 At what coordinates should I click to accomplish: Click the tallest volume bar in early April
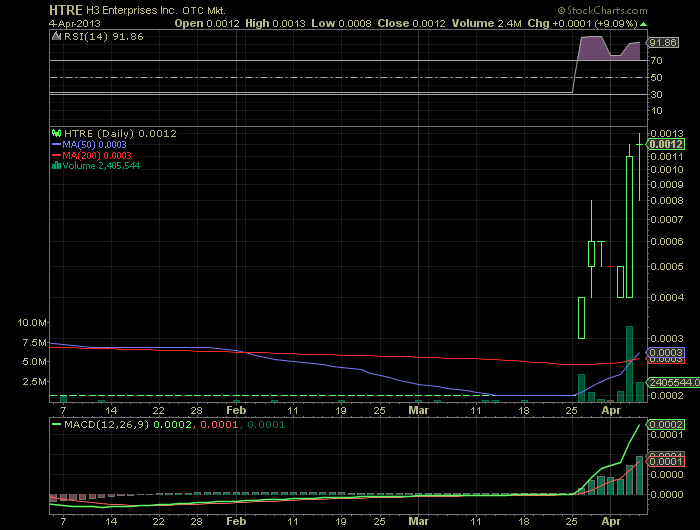(629, 364)
